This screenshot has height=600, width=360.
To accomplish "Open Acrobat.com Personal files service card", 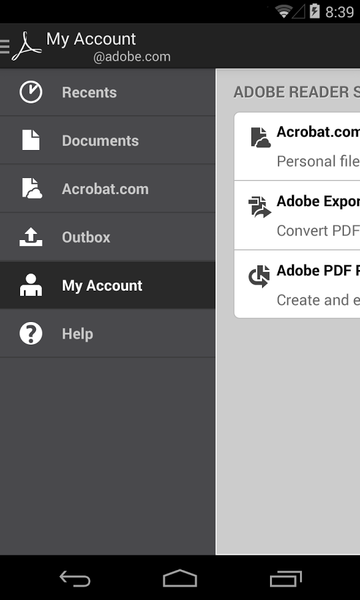I will coord(297,146).
